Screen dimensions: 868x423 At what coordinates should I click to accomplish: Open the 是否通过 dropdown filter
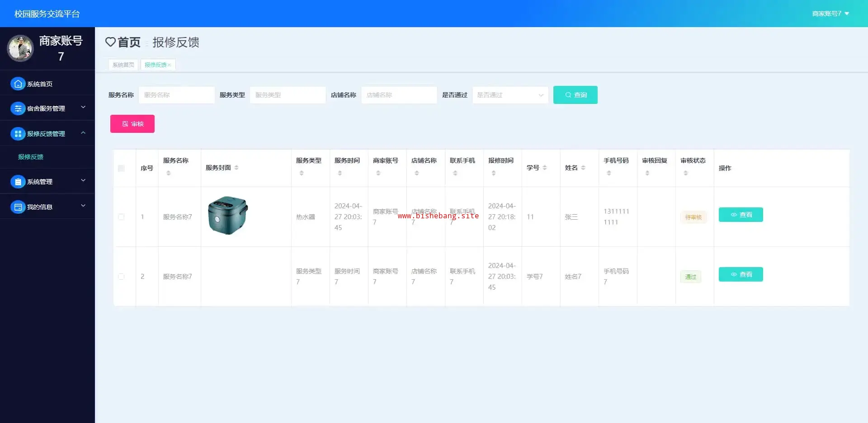pyautogui.click(x=510, y=95)
